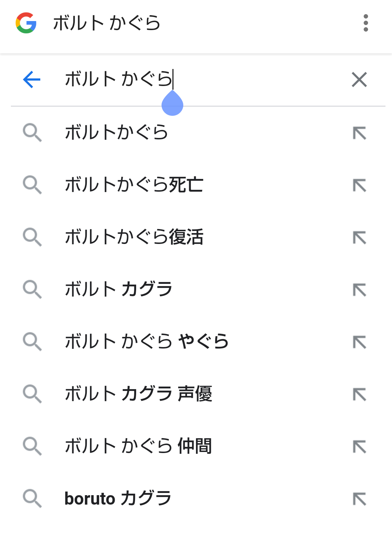Screen dimensions: 392x538
Task: Tap the Google logo icon
Action: 26,23
